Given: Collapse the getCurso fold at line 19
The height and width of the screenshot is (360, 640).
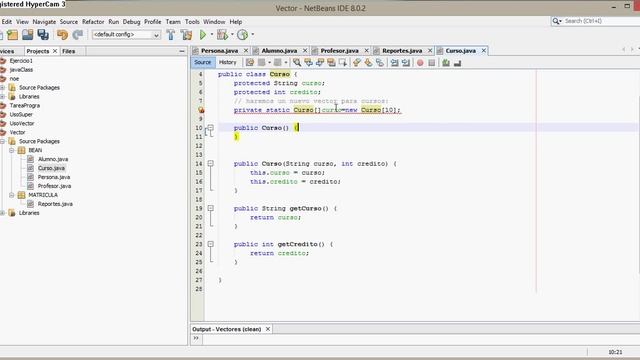Looking at the screenshot, I should (x=211, y=208).
